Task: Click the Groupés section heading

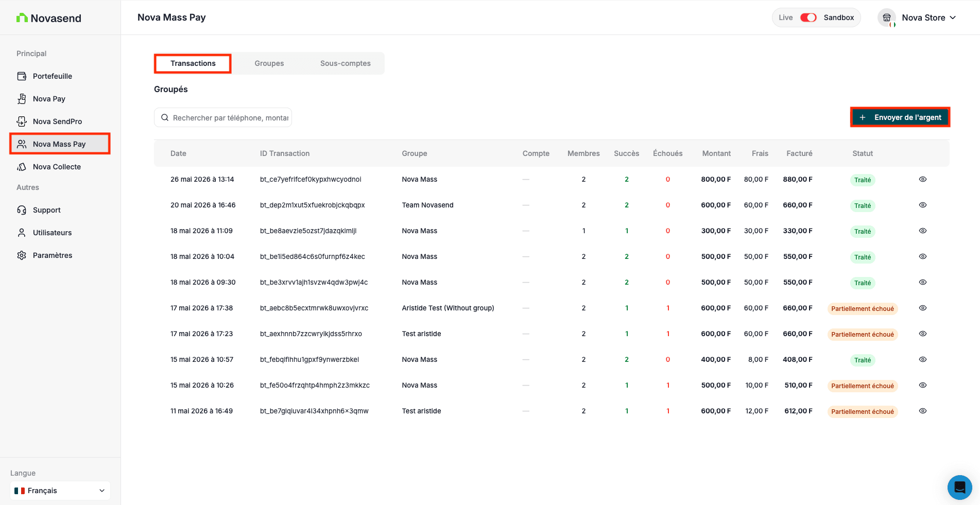Action: 171,89
